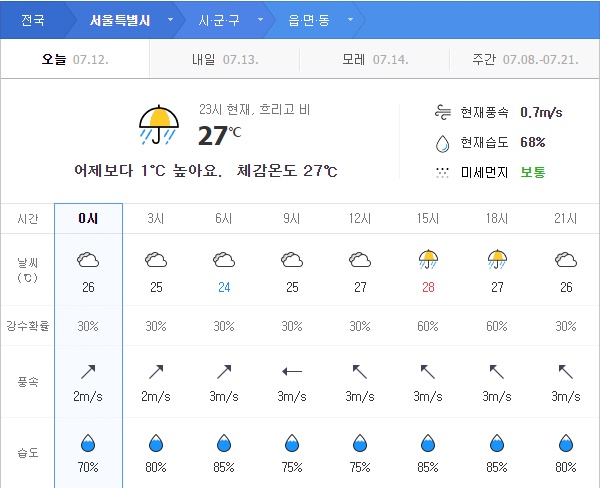Click the left wind arrow under 9시
Viewport: 600px width, 488px height.
pyautogui.click(x=292, y=371)
